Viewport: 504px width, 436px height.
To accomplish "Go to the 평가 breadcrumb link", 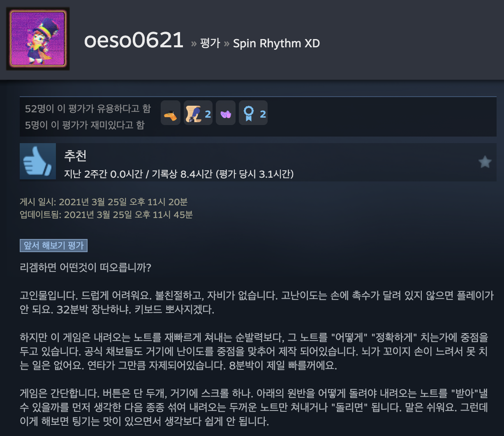I will [x=210, y=44].
